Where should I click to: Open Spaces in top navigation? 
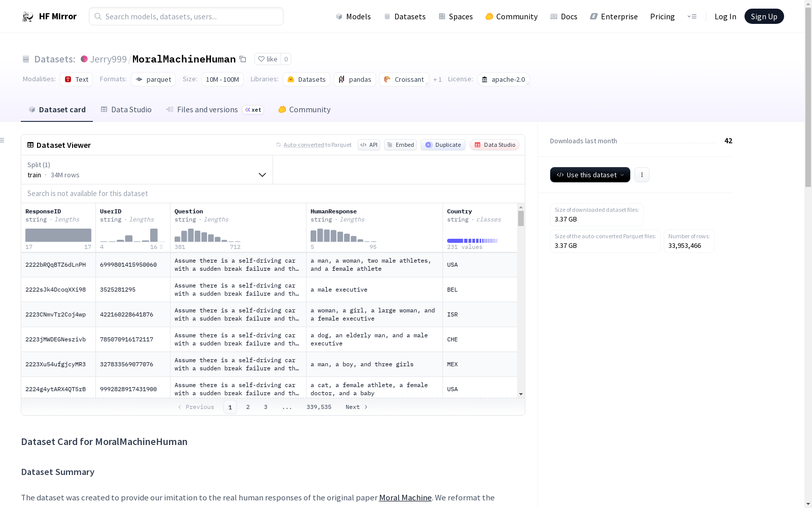pyautogui.click(x=456, y=17)
